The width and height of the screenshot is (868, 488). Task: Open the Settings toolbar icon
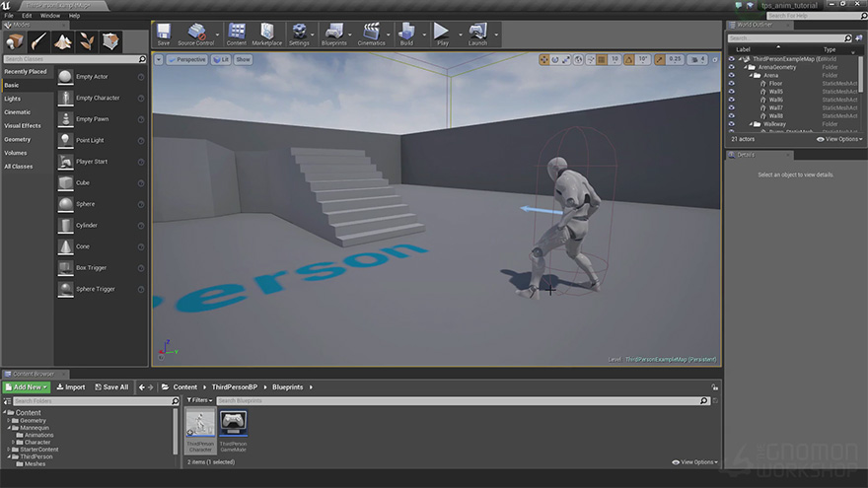tap(299, 35)
